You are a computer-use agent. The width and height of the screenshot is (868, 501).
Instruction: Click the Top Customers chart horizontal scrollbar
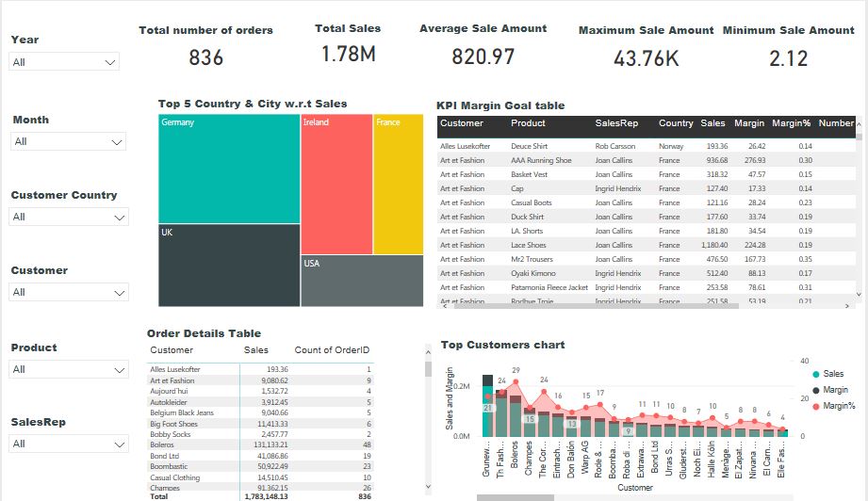528,497
